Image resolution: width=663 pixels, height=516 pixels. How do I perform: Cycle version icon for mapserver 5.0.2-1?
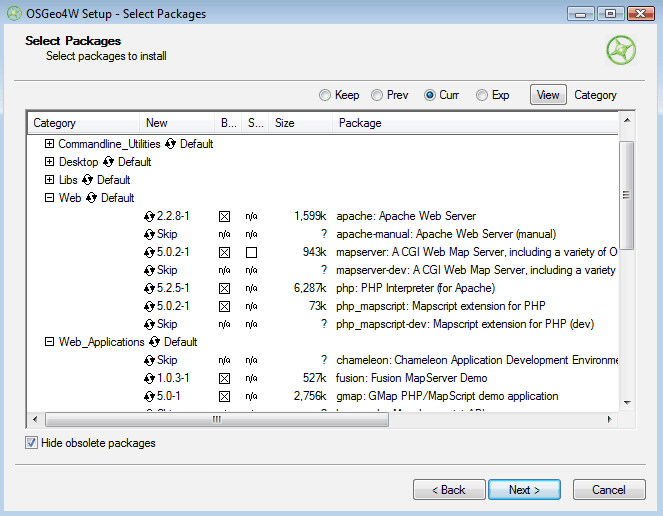tap(149, 253)
